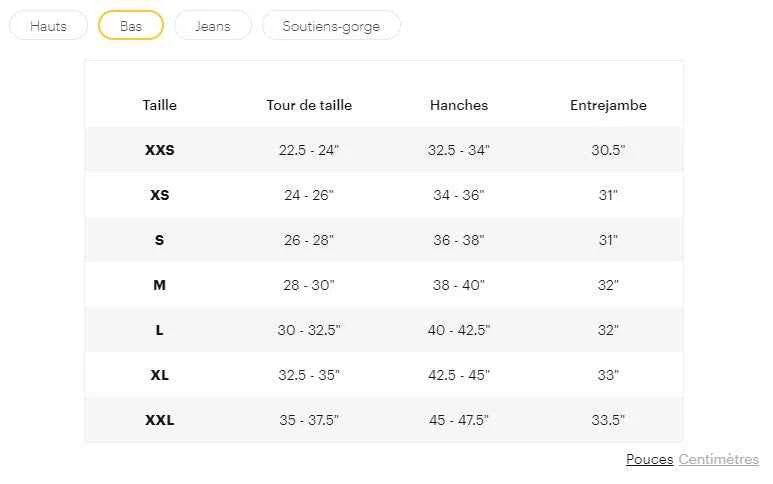The width and height of the screenshot is (773, 484).
Task: Click the 30.5" inseam value
Action: (x=608, y=150)
